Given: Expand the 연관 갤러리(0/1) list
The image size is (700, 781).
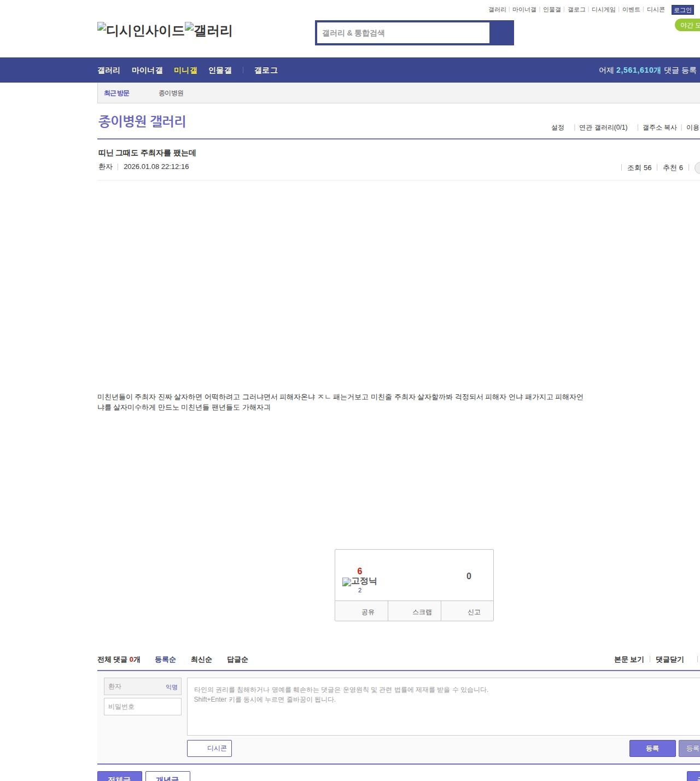Looking at the screenshot, I should coord(603,127).
